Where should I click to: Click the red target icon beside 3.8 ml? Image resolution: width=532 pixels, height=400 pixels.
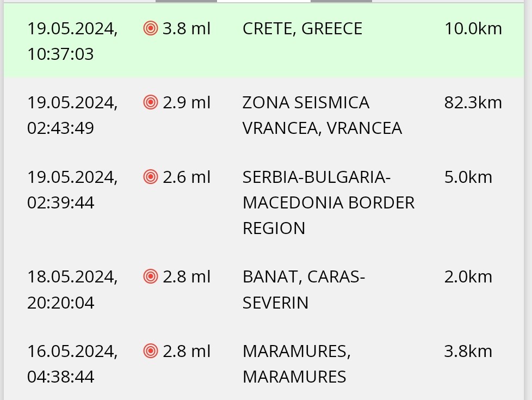pyautogui.click(x=151, y=28)
